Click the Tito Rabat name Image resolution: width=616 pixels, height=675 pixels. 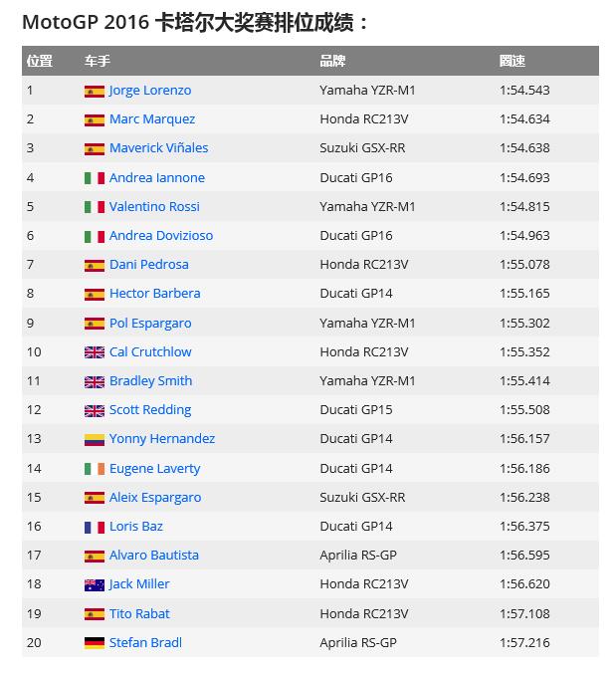(x=139, y=614)
